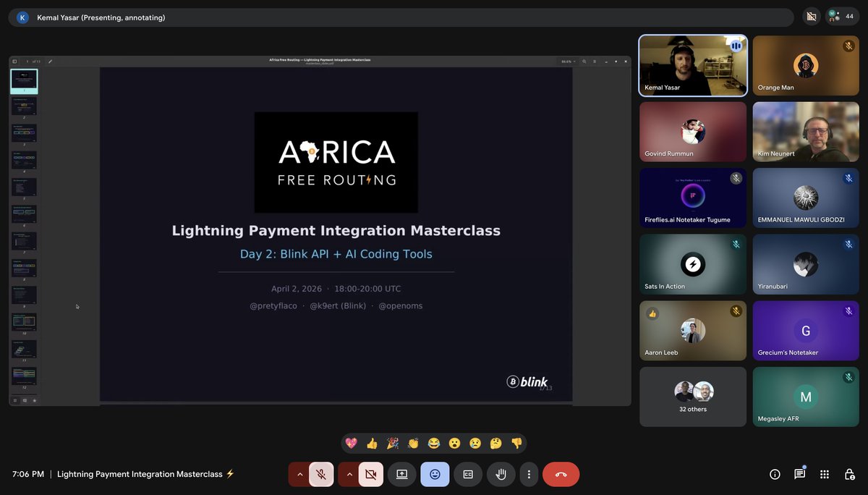
Task: Select Yiranubari participant tile
Action: [x=806, y=265]
